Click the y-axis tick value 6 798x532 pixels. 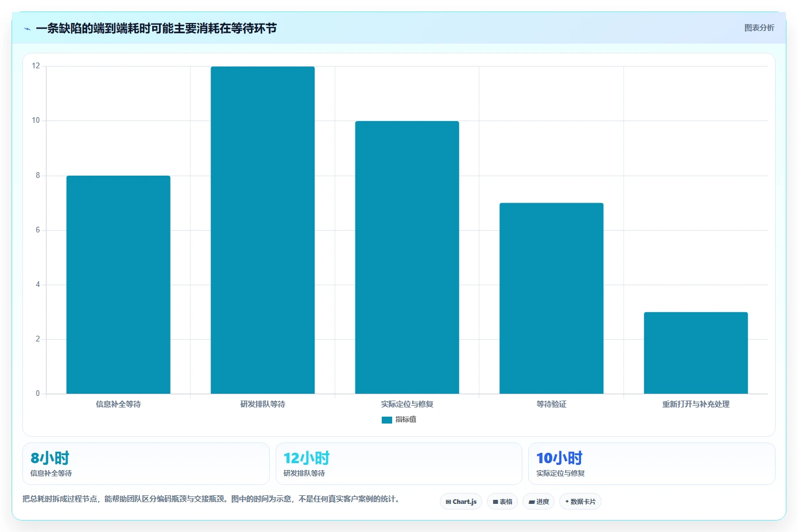(38, 230)
